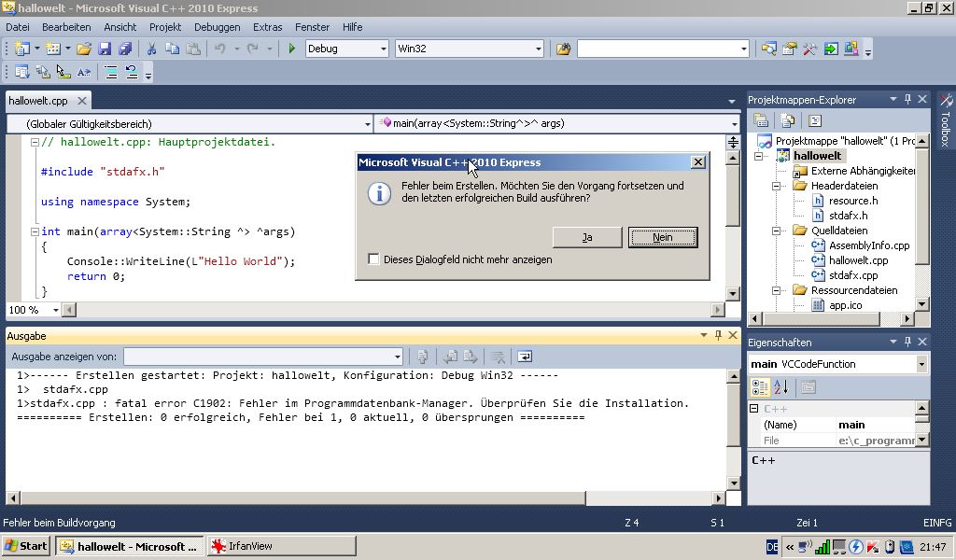The height and width of the screenshot is (560, 956).
Task: Click Show All Files in Projektmappen-Explorer
Action: pyautogui.click(x=788, y=120)
